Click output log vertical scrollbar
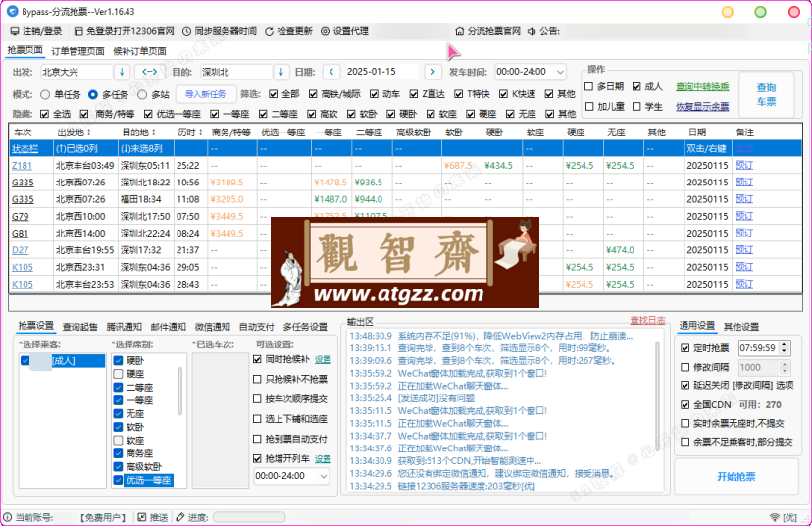This screenshot has width=812, height=526. click(658, 394)
